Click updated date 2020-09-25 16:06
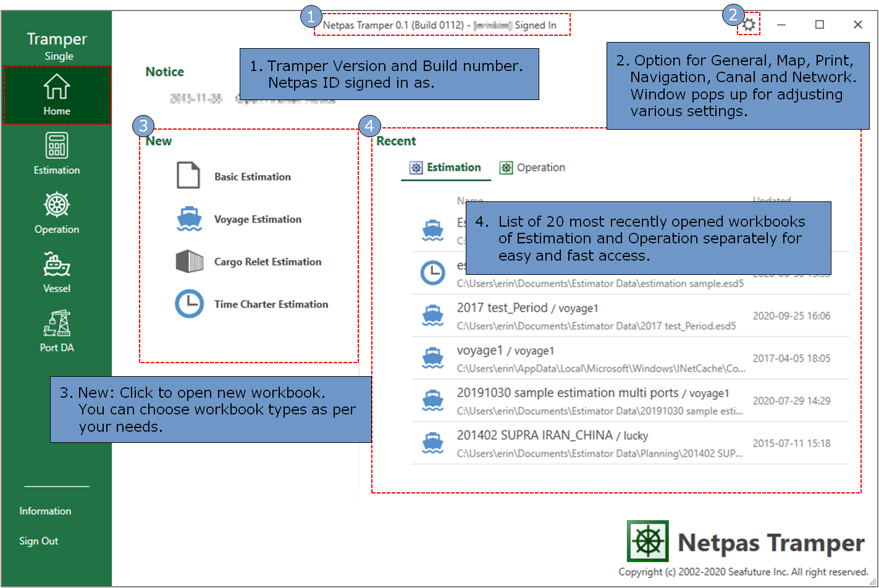The width and height of the screenshot is (879, 588). [x=791, y=316]
